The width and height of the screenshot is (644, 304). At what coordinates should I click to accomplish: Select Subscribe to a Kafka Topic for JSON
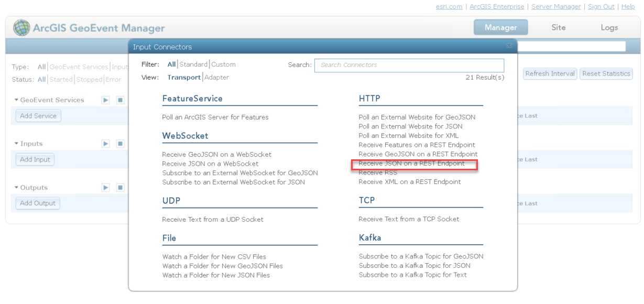(x=414, y=265)
